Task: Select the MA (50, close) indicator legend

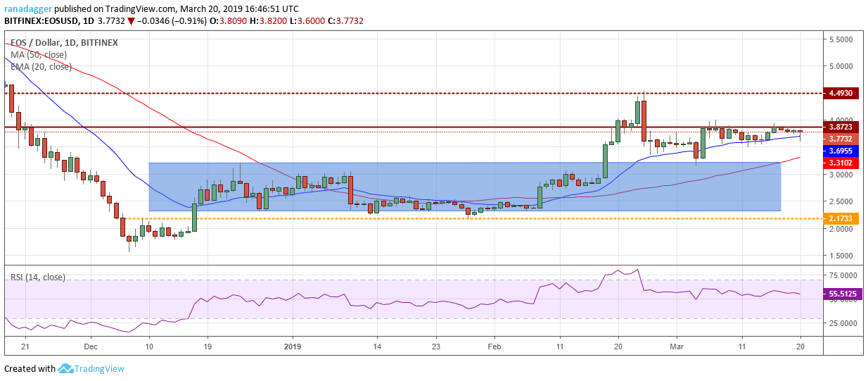Action: click(x=40, y=55)
